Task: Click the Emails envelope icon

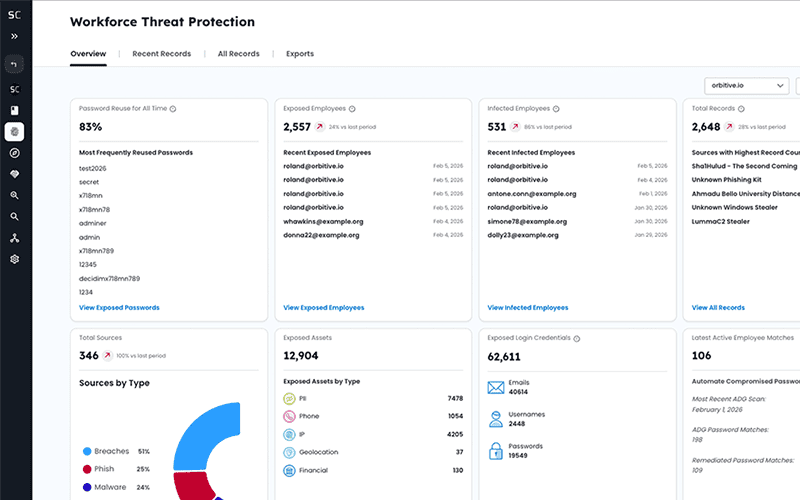Action: [x=495, y=388]
